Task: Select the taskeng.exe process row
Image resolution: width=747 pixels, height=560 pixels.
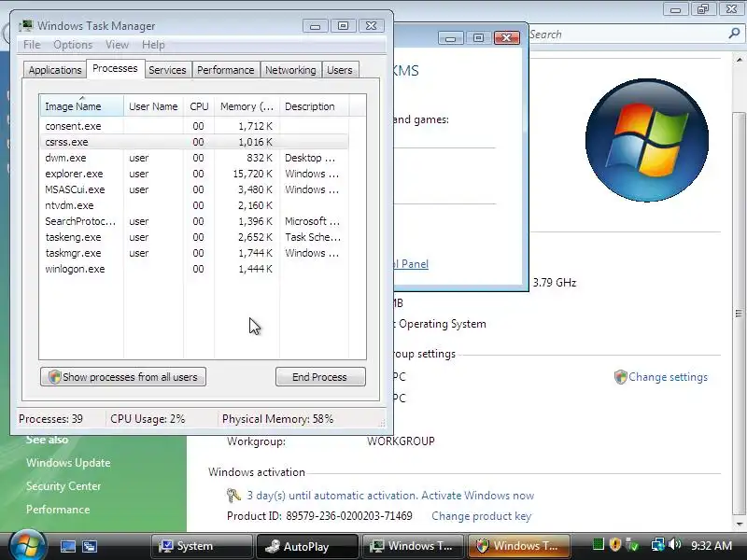Action: click(194, 237)
